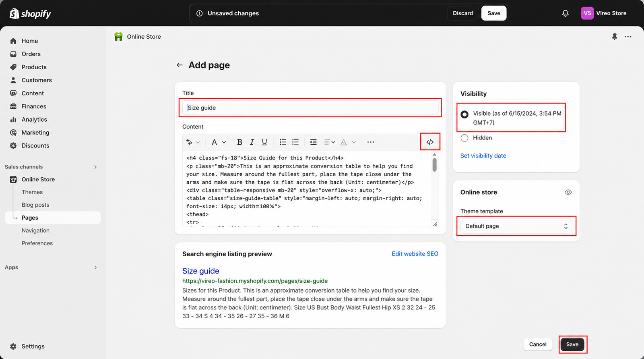Open Pages under Online Store

(53, 218)
